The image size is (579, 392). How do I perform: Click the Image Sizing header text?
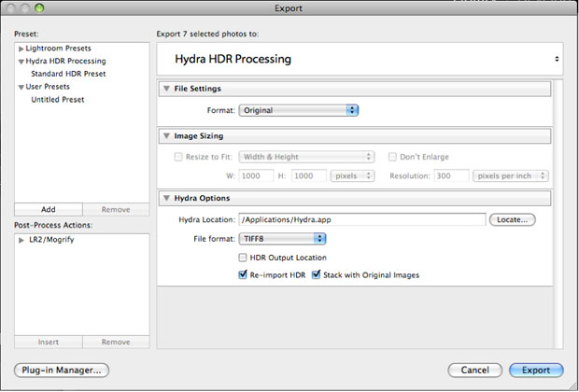199,136
